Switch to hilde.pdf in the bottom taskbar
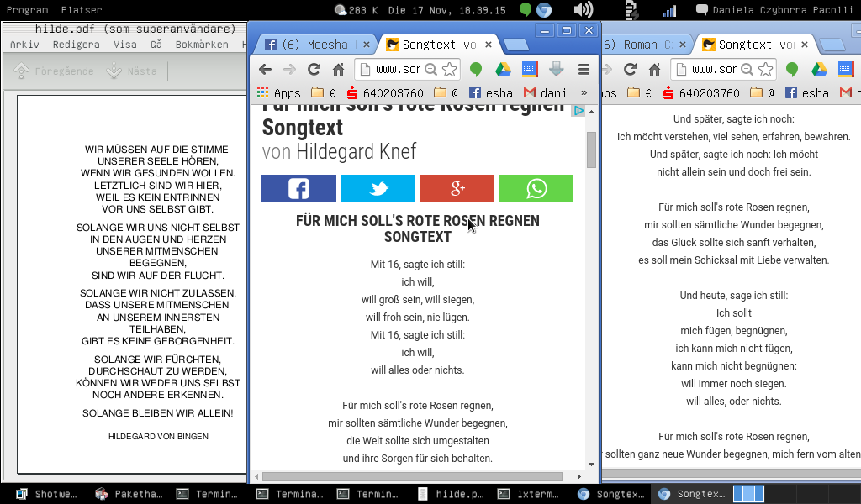 (452, 494)
